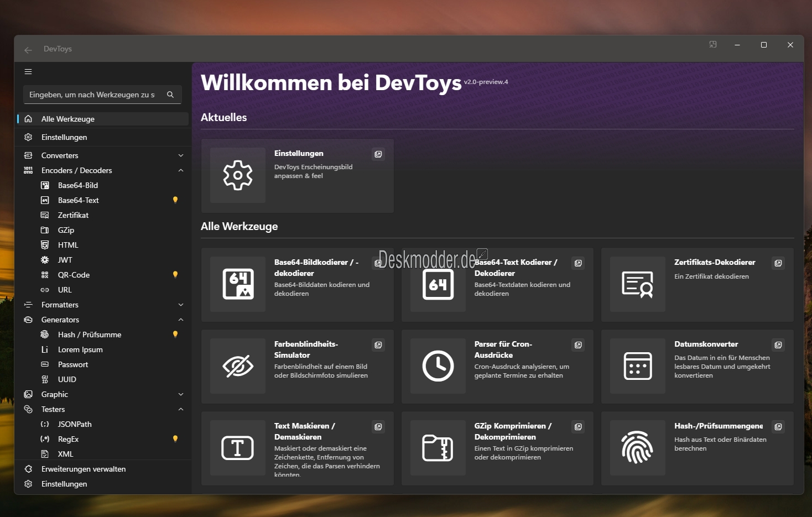The height and width of the screenshot is (517, 812).
Task: Click the hamburger menu icon in sidebar
Action: [x=28, y=72]
